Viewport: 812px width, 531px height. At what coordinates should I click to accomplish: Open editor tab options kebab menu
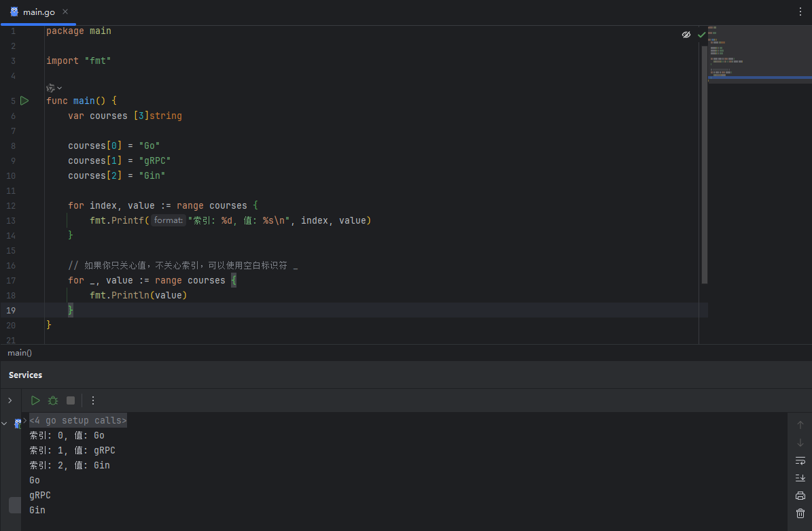click(x=800, y=12)
